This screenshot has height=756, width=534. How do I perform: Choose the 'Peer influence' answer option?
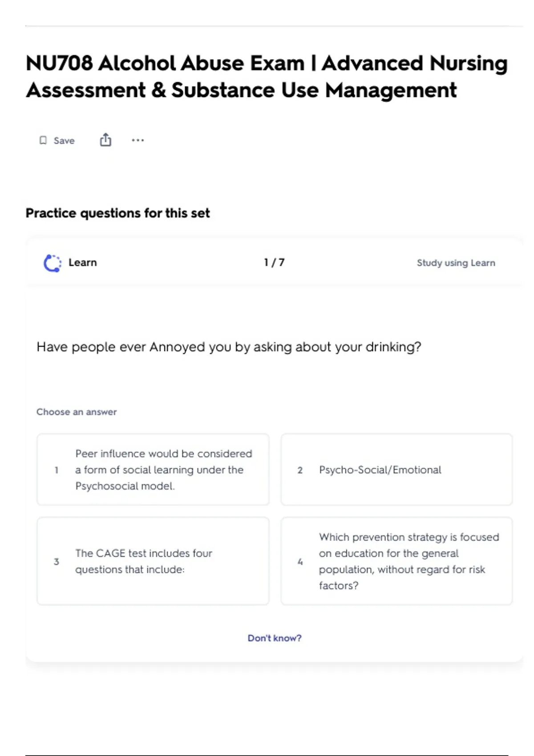[153, 470]
